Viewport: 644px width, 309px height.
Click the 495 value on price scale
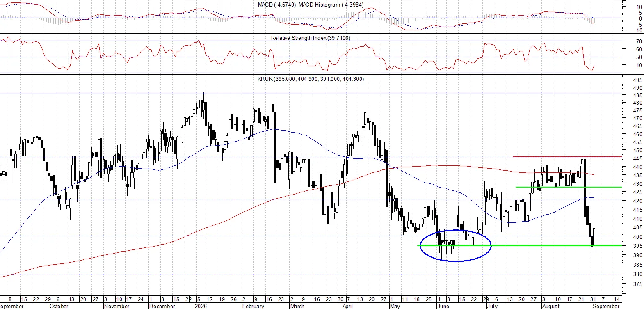click(638, 80)
